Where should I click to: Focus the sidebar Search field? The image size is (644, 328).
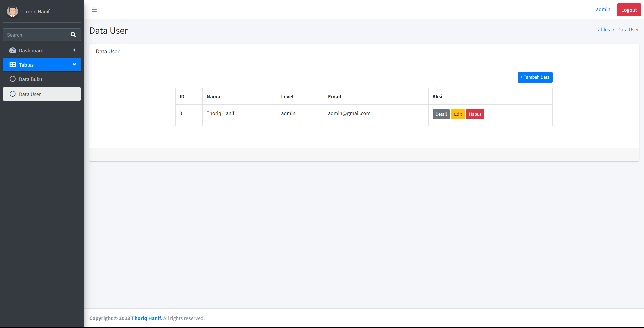point(35,35)
